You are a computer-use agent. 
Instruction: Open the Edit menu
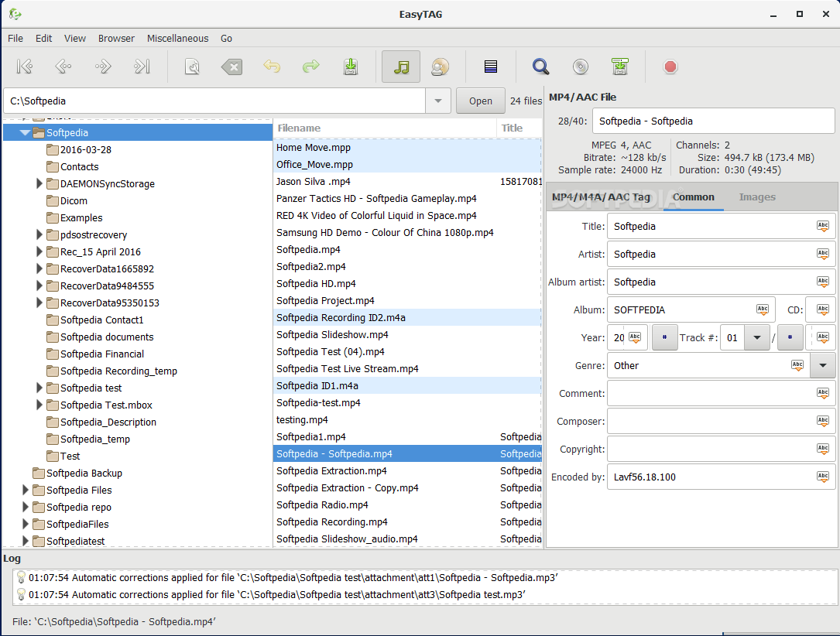pos(44,38)
